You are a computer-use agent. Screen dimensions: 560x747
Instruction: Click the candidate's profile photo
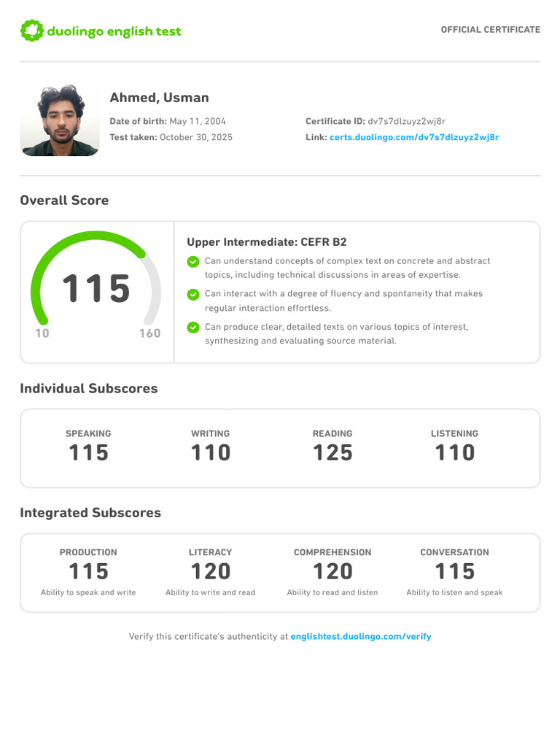pos(60,120)
